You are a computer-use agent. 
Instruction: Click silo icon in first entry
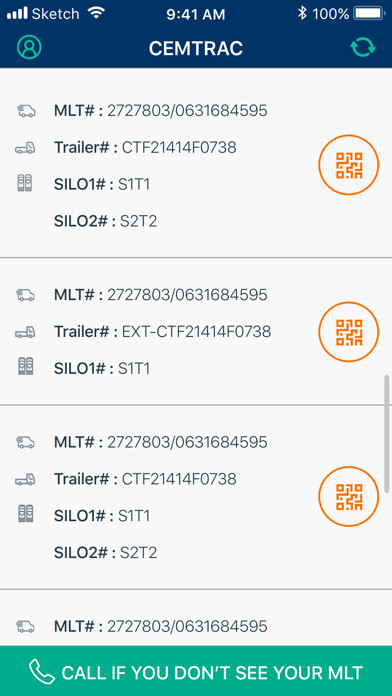tap(25, 183)
